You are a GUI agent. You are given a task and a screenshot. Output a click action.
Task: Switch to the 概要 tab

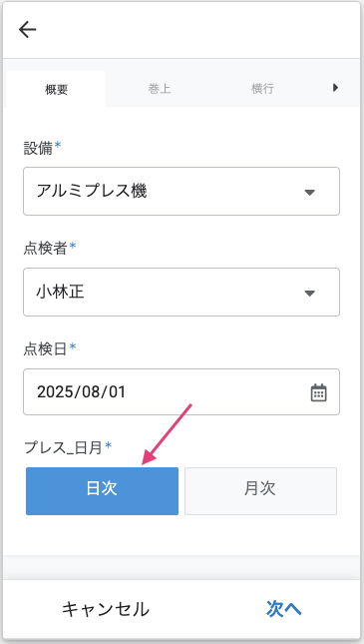point(56,89)
